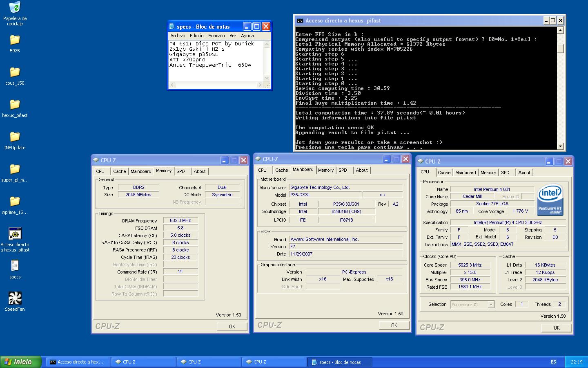Click Notepad vertical scrollbar down arrow
Viewport: 588px width, 368px height.
coord(267,78)
